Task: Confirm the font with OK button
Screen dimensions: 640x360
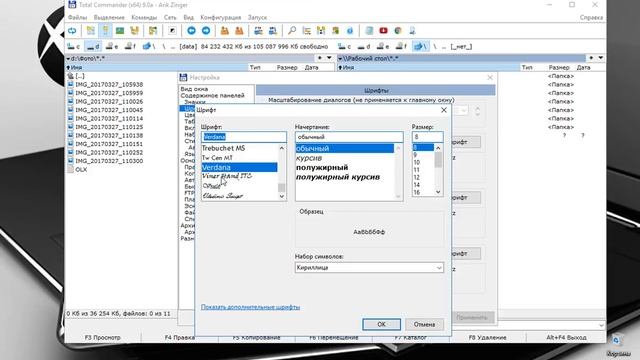Action: click(x=381, y=324)
